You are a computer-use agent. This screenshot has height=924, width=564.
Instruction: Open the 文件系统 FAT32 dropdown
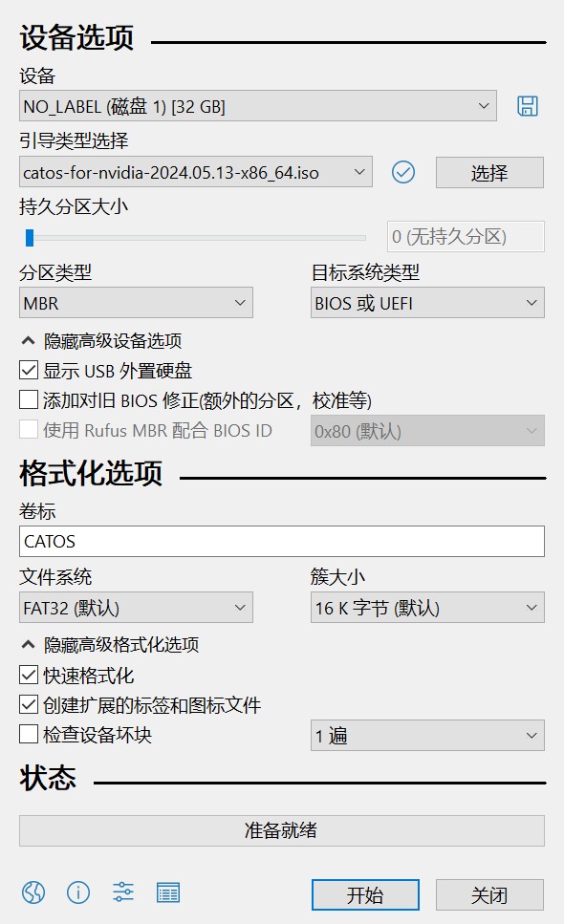click(136, 608)
